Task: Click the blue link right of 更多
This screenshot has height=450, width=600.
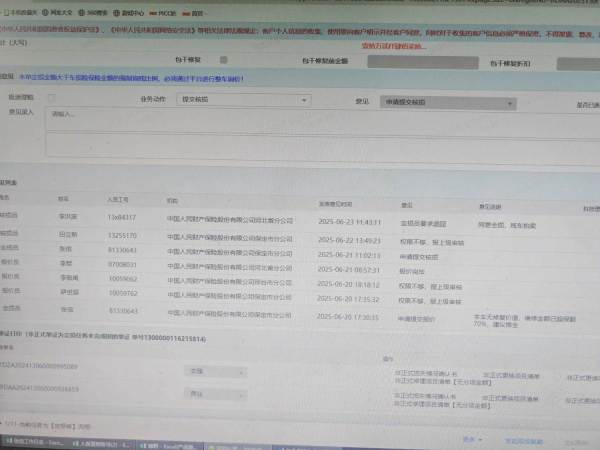Action: point(524,441)
